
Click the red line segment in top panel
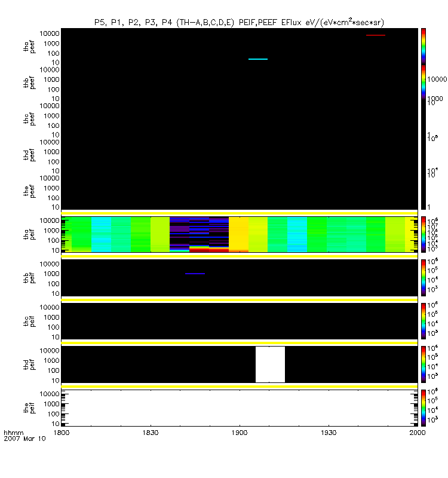(376, 35)
